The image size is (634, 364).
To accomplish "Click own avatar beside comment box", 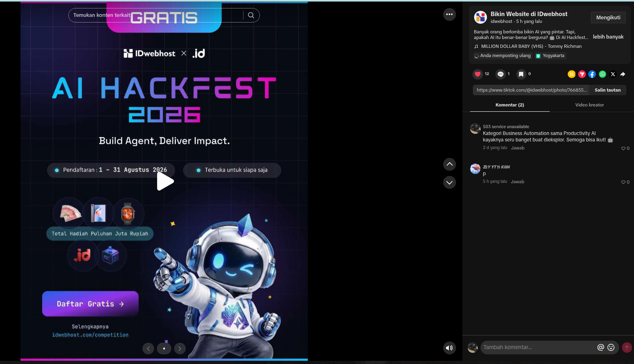I will coord(473,348).
